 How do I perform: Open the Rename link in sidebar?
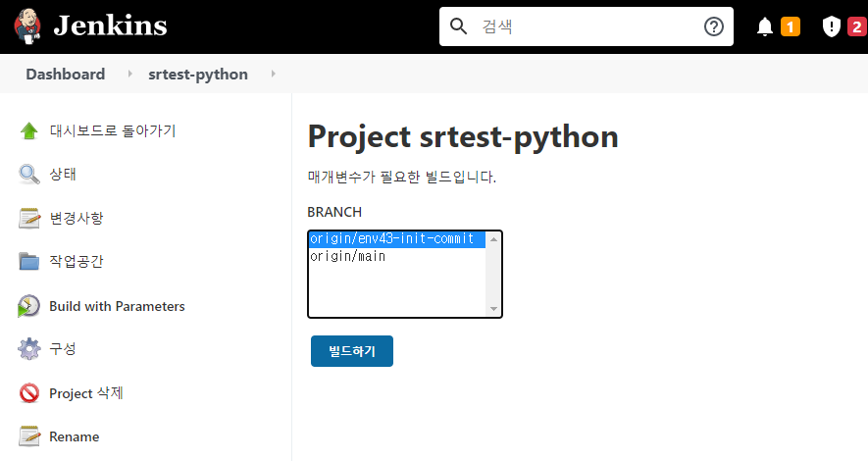coord(75,436)
